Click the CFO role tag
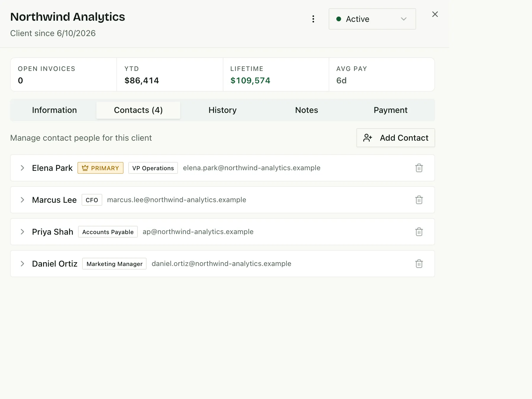This screenshot has width=532, height=399. pyautogui.click(x=92, y=200)
